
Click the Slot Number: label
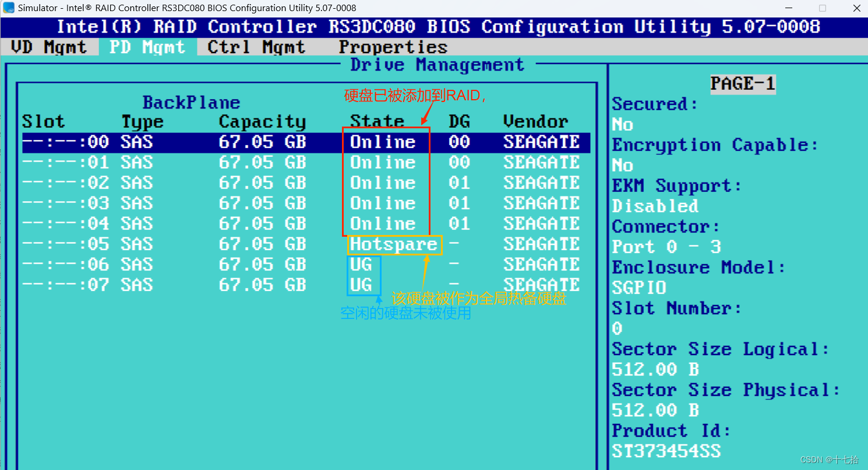[x=677, y=308]
